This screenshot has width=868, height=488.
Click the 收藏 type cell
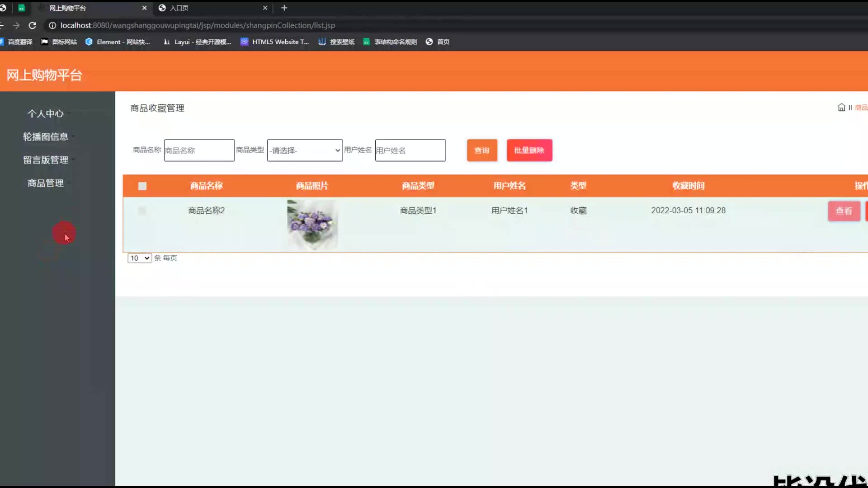tap(578, 211)
